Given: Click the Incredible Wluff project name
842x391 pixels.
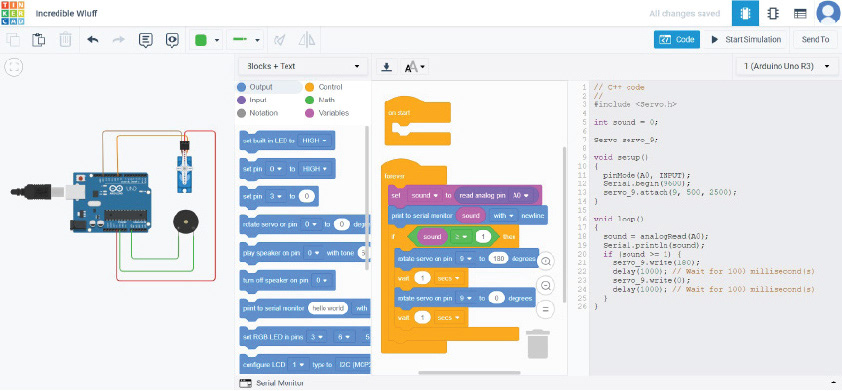Looking at the screenshot, I should 67,13.
